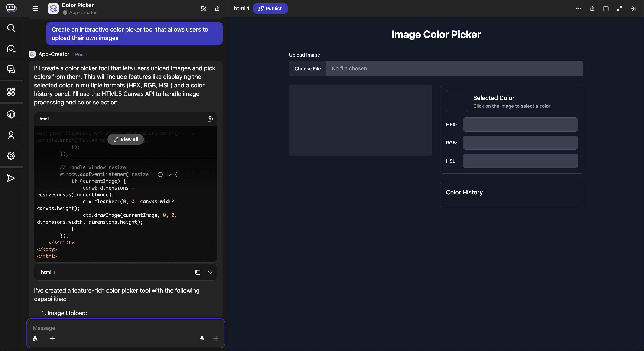Focus the HEX value field

tap(520, 125)
